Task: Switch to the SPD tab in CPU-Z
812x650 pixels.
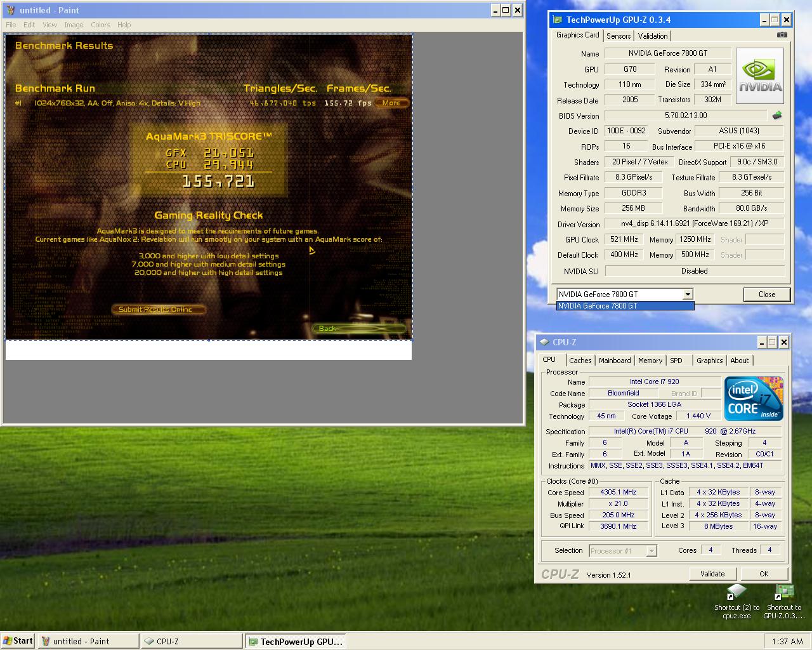Action: tap(676, 361)
